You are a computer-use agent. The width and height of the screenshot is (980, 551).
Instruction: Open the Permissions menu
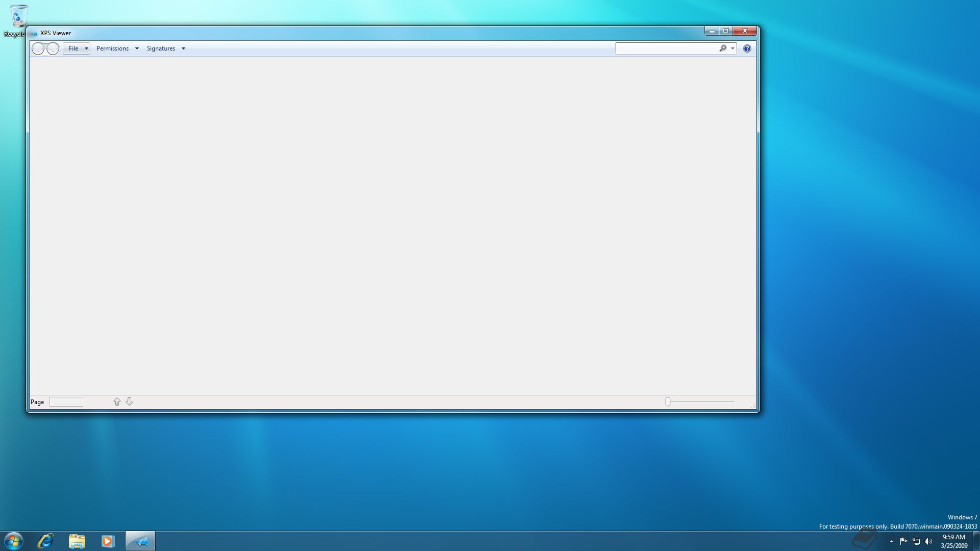[x=112, y=48]
